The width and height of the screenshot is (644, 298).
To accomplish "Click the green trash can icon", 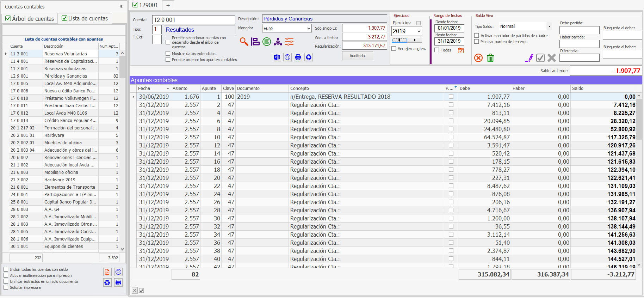I will click(490, 58).
